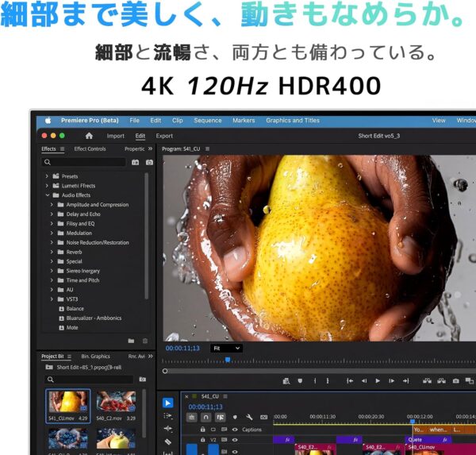Expand the Delay and Echo folder

52,214
